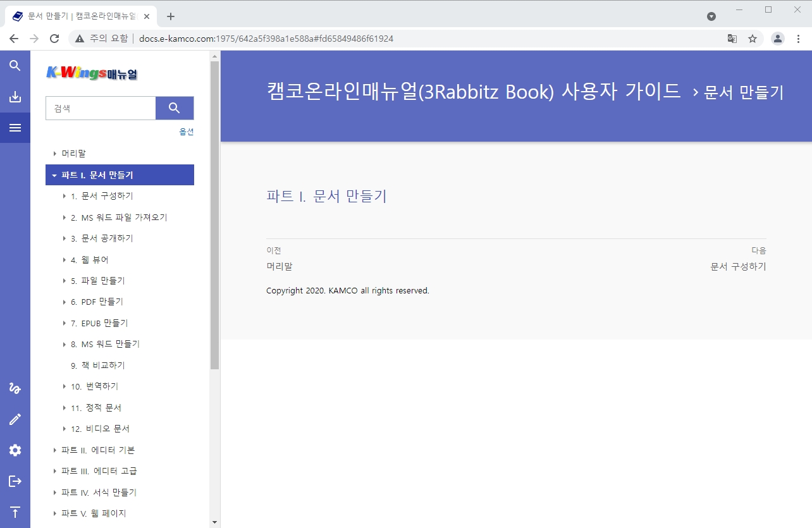This screenshot has width=812, height=528.
Task: Open 11. 정적 문서 in the tree
Action: pyautogui.click(x=96, y=408)
